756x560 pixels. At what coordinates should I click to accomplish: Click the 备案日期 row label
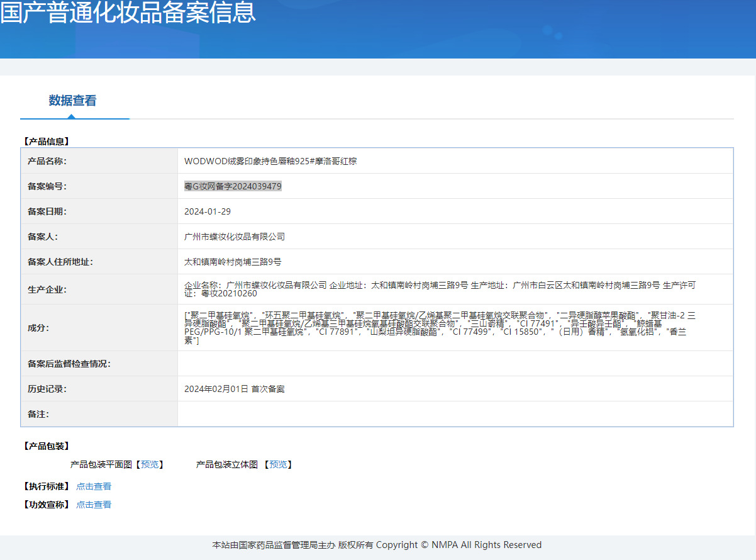(47, 211)
